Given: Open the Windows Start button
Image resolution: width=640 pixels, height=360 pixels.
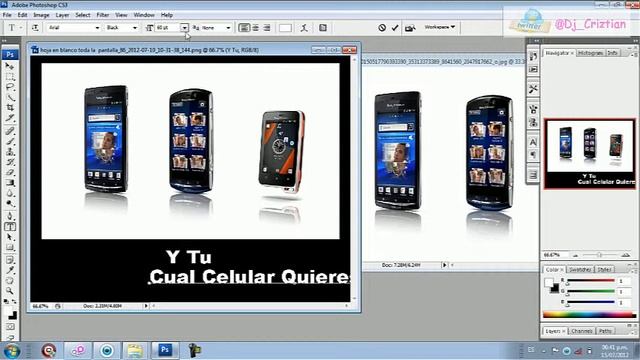Looking at the screenshot, I should coord(11,351).
